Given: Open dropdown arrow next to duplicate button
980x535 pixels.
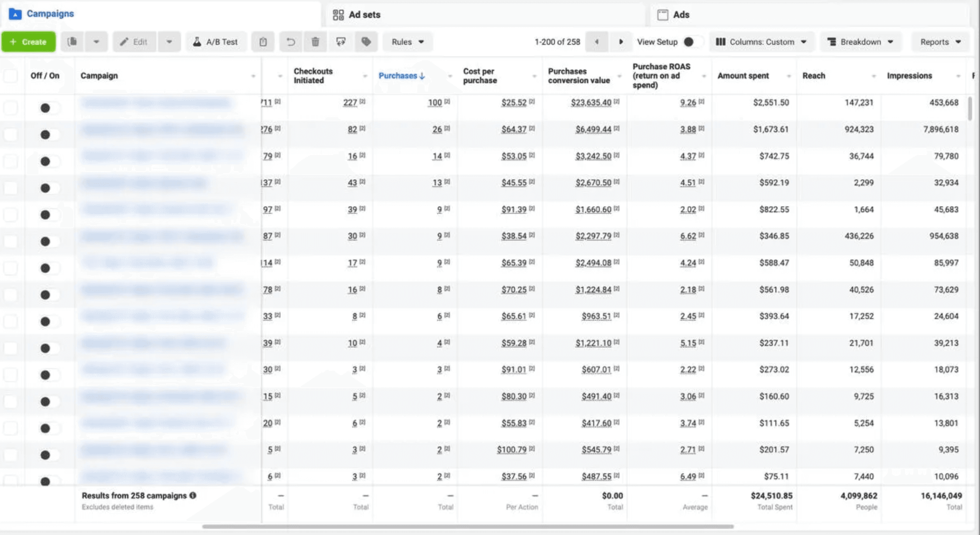Looking at the screenshot, I should click(x=96, y=42).
